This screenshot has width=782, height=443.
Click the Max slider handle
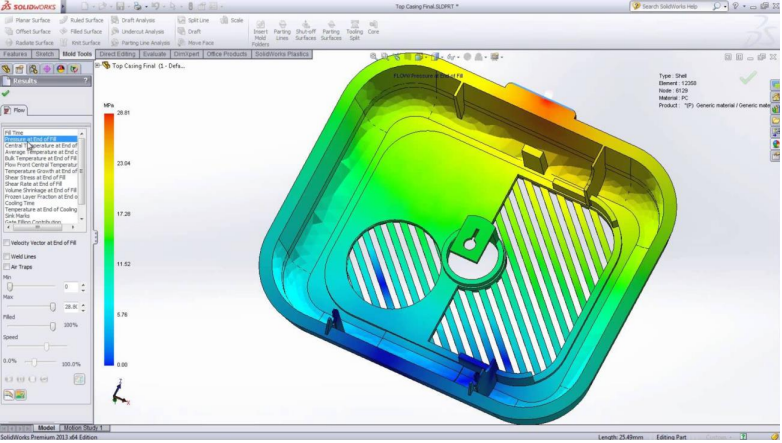[53, 307]
